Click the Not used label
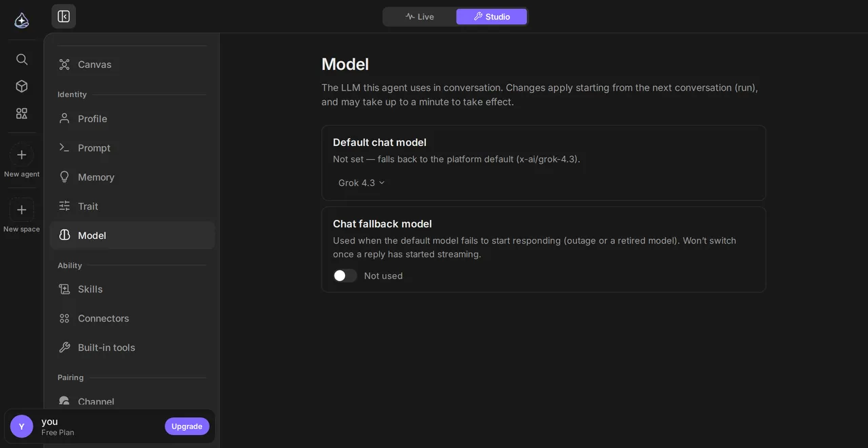868x448 pixels. click(383, 276)
